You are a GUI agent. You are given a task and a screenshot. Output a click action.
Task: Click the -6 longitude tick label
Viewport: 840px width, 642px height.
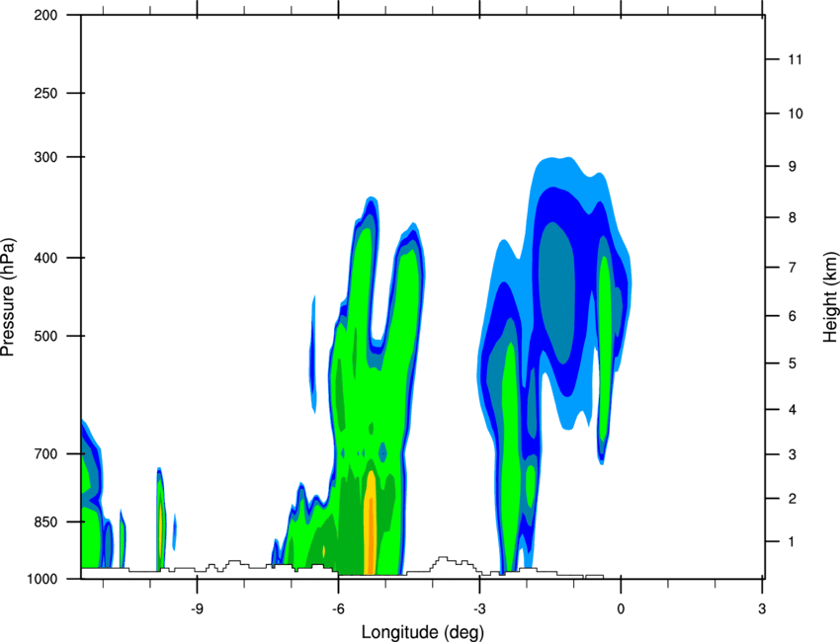click(338, 608)
